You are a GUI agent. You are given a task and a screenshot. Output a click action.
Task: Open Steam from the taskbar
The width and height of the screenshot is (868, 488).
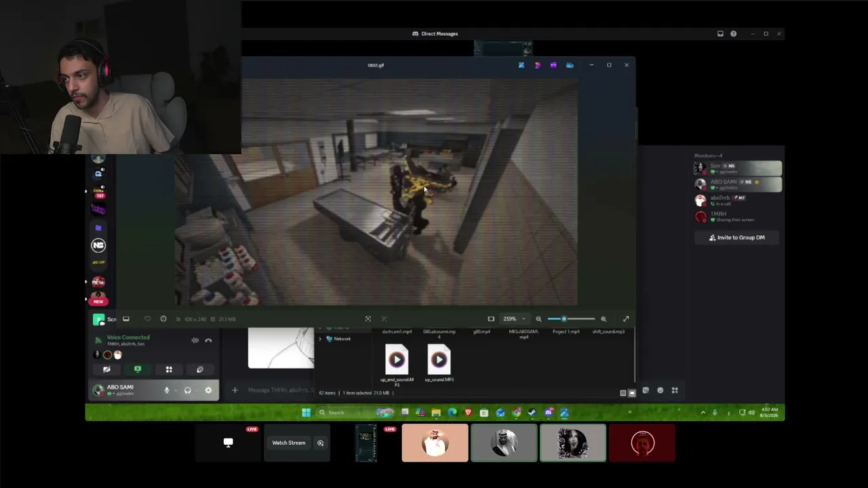pos(532,412)
